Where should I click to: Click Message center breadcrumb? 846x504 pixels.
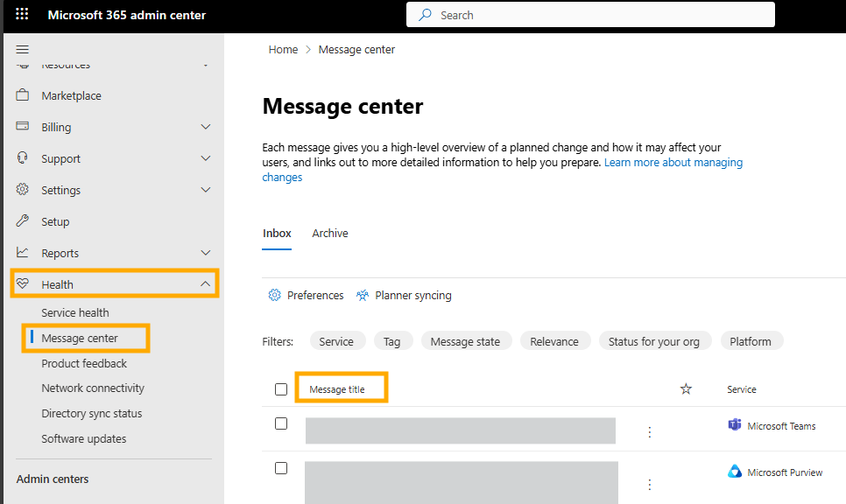point(356,50)
